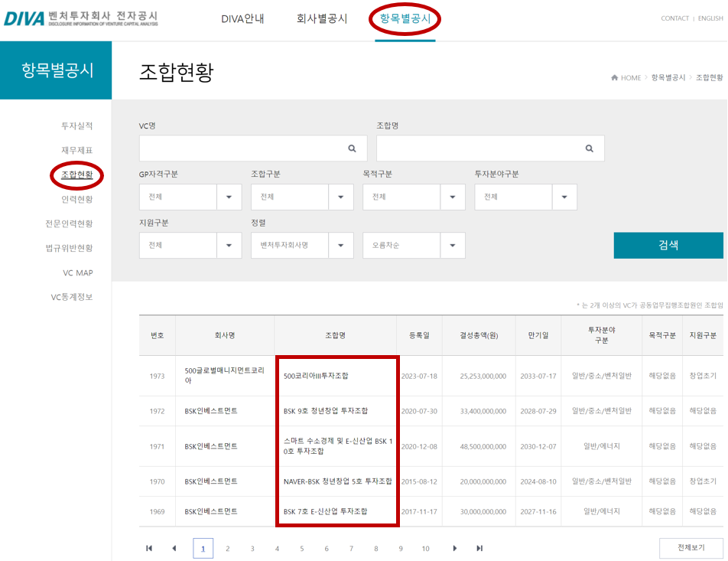This screenshot has width=728, height=561.
Task: Open the GP자격구분 dropdown
Action: (190, 197)
